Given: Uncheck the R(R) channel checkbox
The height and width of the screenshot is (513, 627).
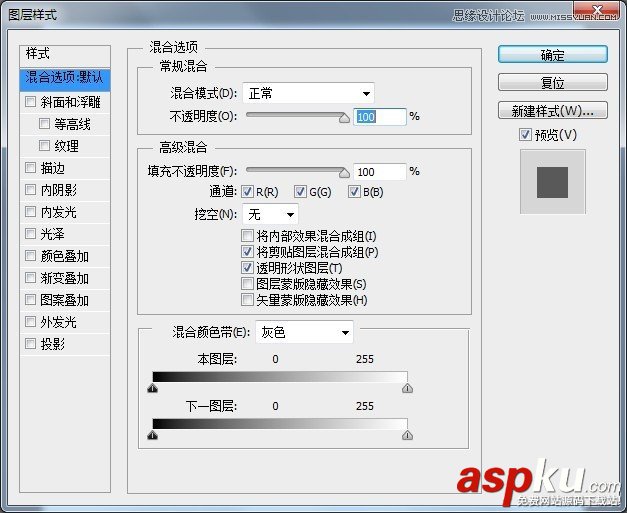Looking at the screenshot, I should [247, 192].
